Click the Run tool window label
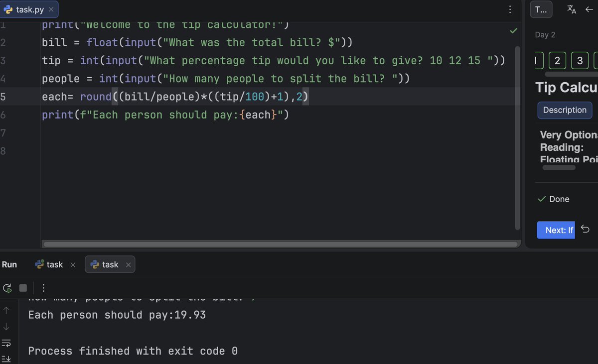Screen dimensions: 598x364 pyautogui.click(x=9, y=264)
